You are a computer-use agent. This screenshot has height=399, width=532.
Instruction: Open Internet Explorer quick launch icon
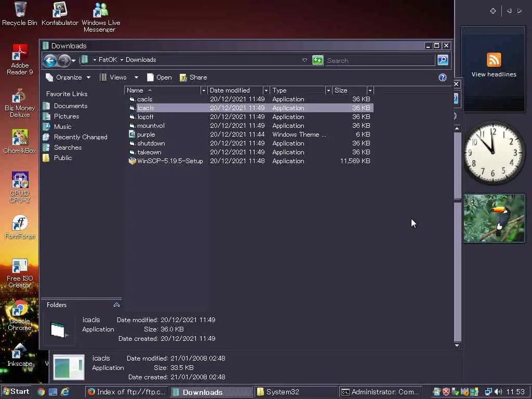(x=65, y=392)
